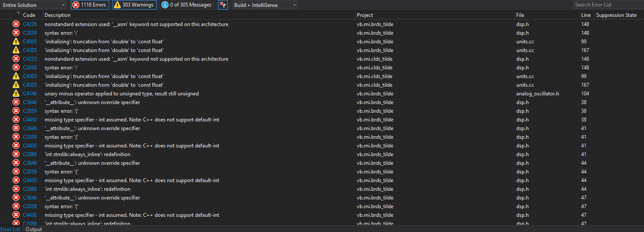Switch to the Error List tab
This screenshot has width=644, height=232.
point(10,229)
